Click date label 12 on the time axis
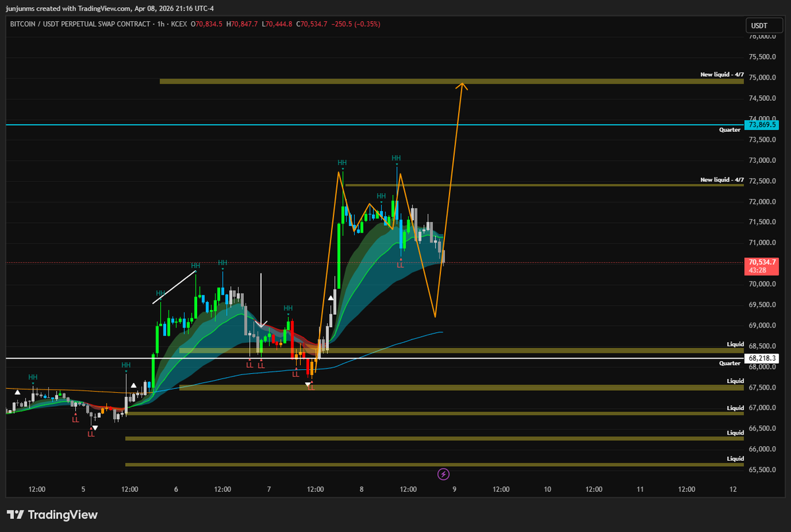This screenshot has width=791, height=532. (733, 489)
